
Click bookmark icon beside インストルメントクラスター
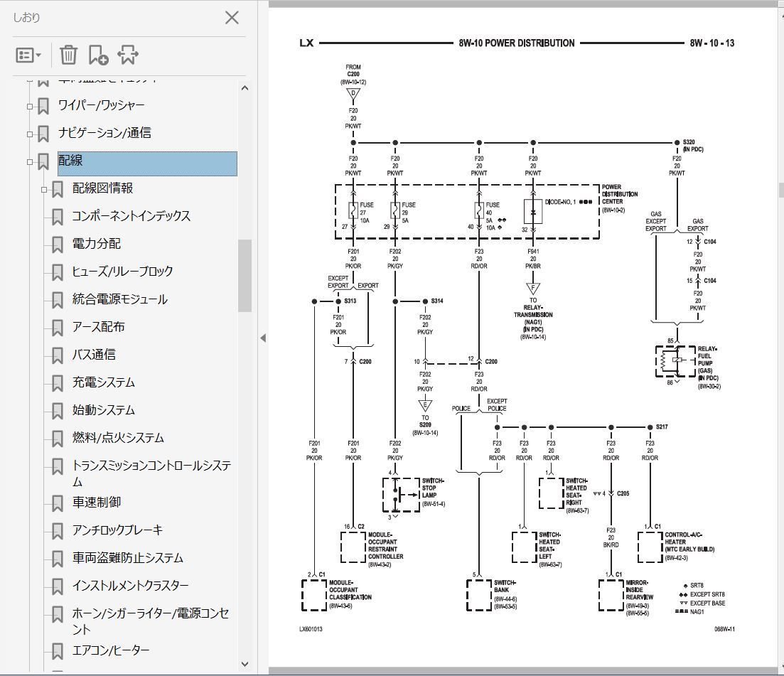click(x=58, y=586)
